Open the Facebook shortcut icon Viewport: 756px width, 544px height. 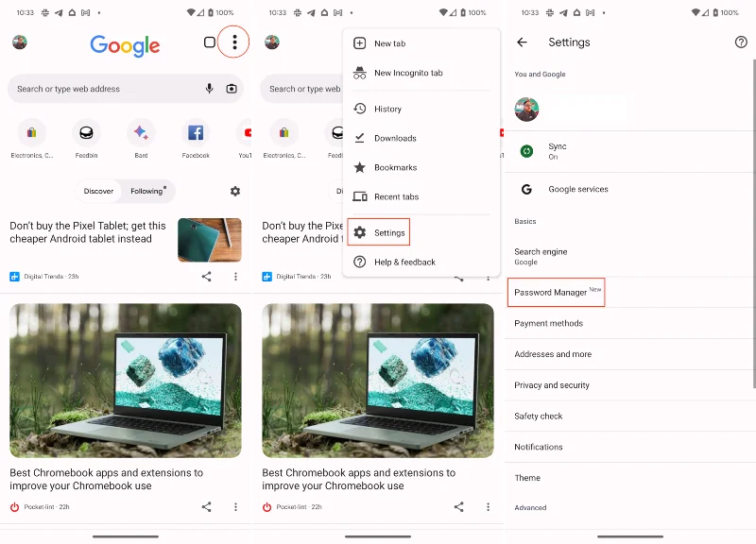tap(196, 132)
